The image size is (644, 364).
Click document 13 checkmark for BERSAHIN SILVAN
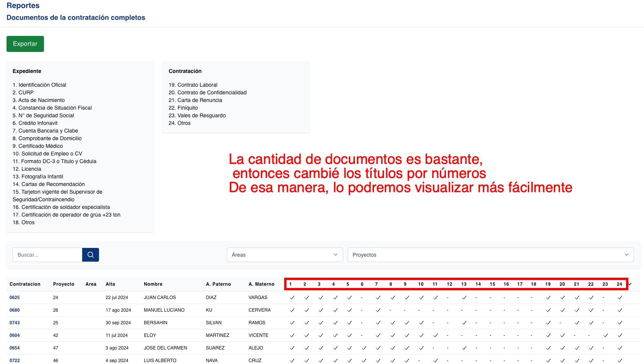point(464,322)
